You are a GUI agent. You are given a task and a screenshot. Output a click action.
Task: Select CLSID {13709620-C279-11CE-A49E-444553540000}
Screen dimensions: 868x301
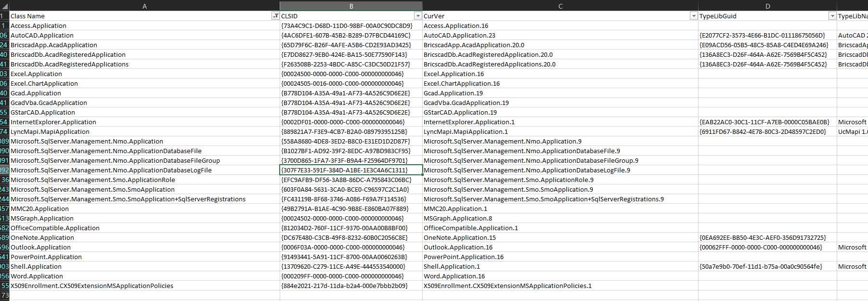[x=351, y=266]
